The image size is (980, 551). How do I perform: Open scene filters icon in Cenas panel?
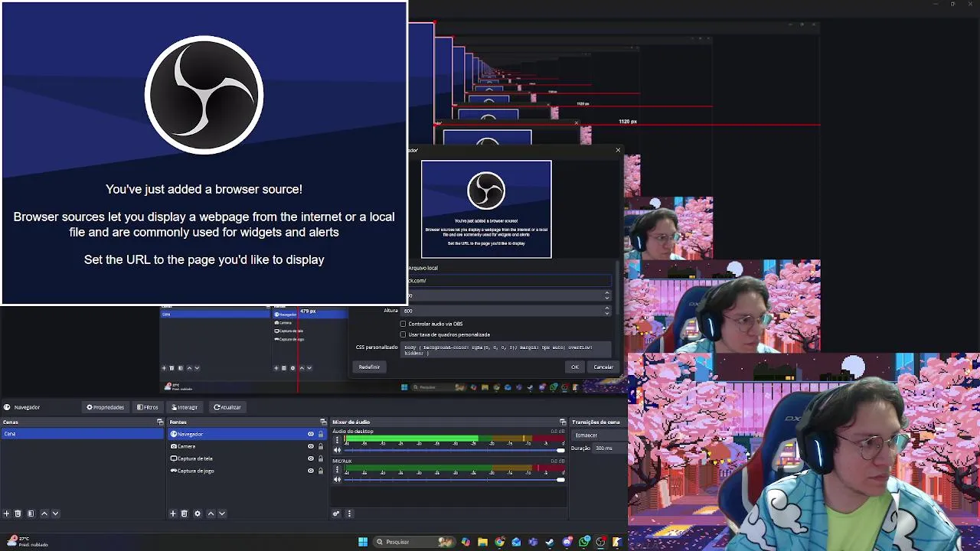(31, 514)
